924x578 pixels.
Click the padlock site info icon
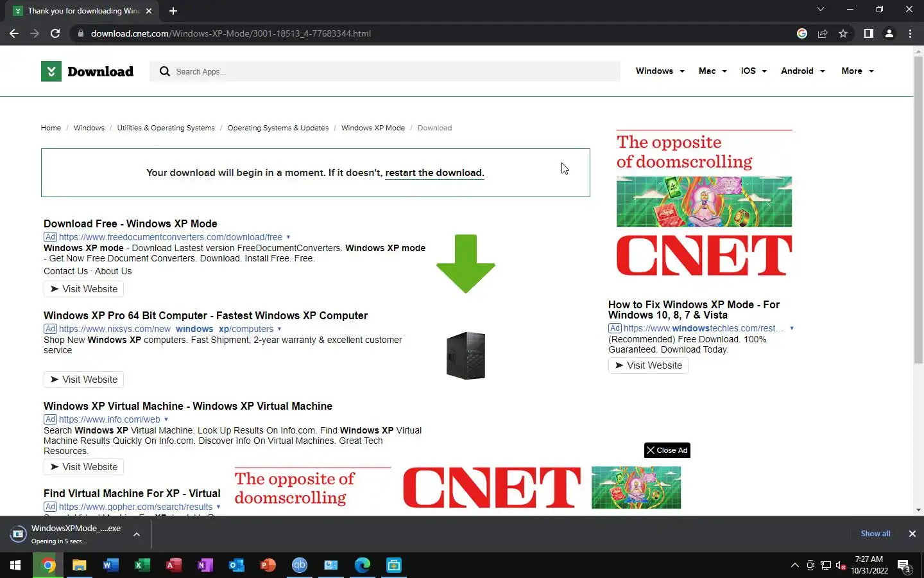tap(80, 33)
